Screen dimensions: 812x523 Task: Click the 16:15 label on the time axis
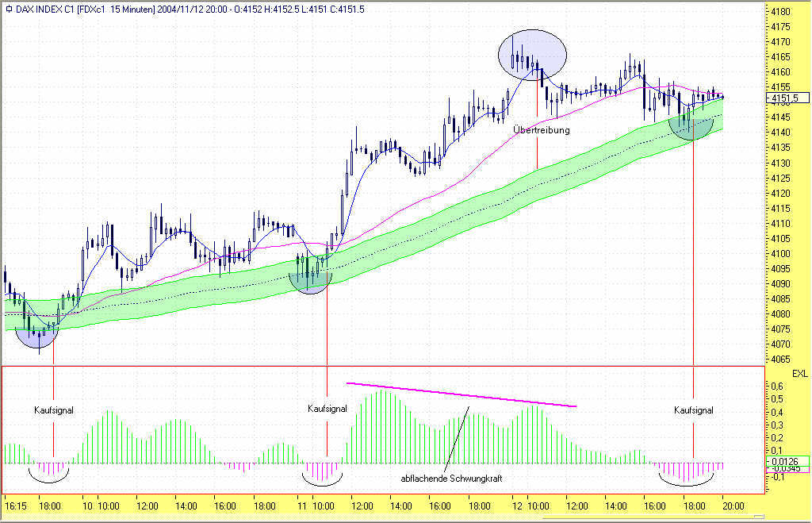(x=16, y=506)
